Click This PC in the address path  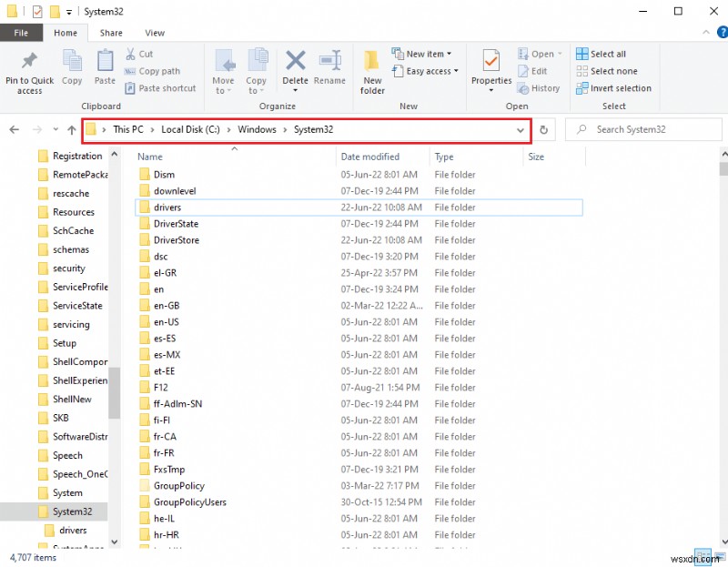(128, 129)
